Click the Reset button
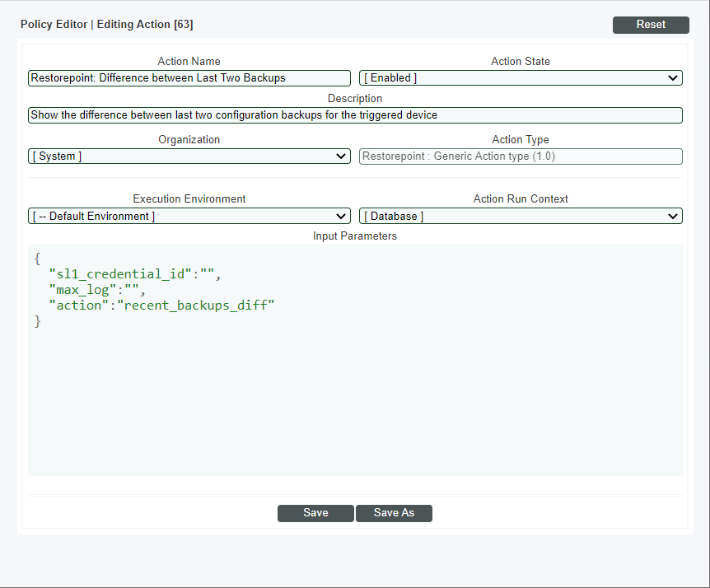This screenshot has width=710, height=588. (650, 25)
